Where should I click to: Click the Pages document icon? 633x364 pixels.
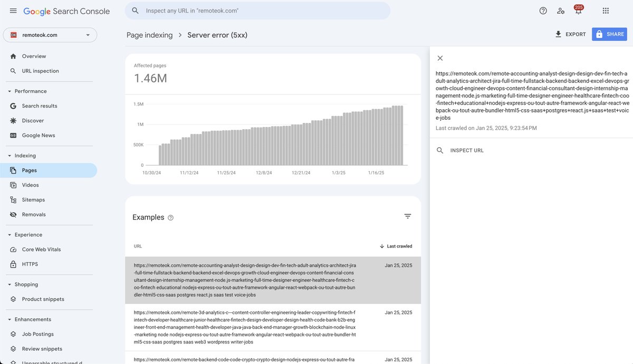13,170
